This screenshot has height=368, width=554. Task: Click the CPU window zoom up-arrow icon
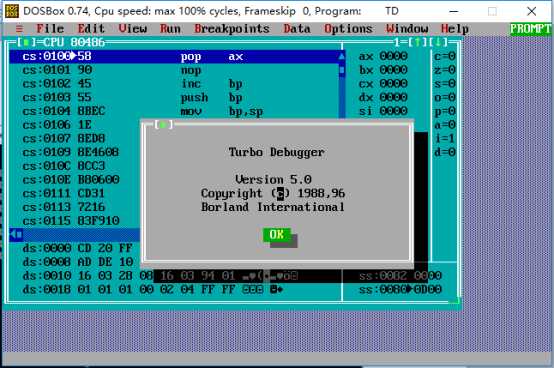coord(418,42)
